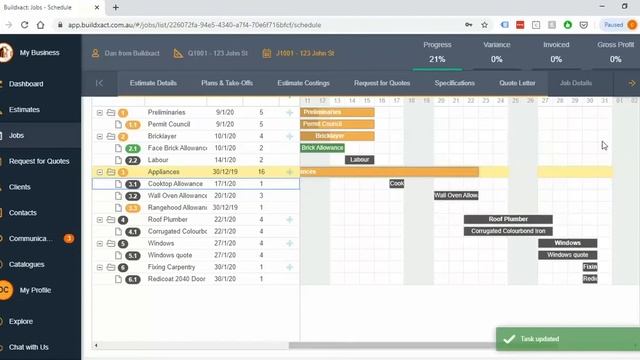Collapse the Appliances task group
Image resolution: width=640 pixels, height=360 pixels.
(100, 172)
